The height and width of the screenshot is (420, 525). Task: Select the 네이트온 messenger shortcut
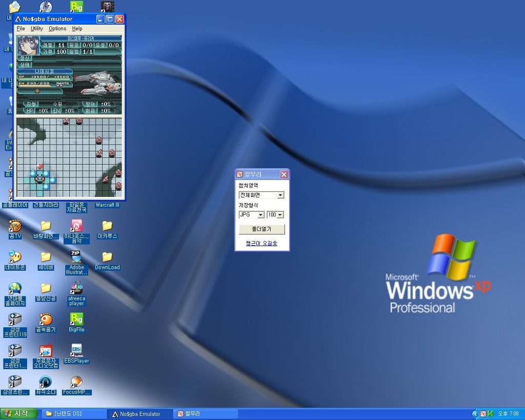click(15, 257)
